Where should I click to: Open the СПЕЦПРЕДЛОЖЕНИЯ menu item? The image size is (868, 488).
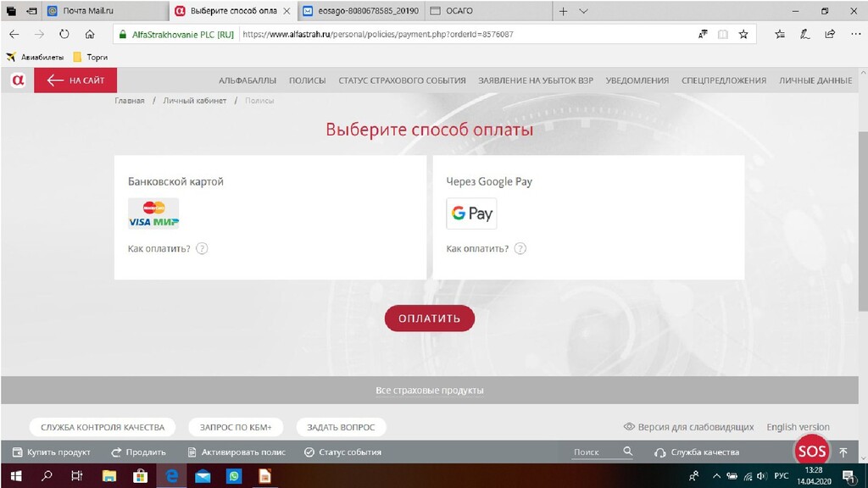(724, 80)
